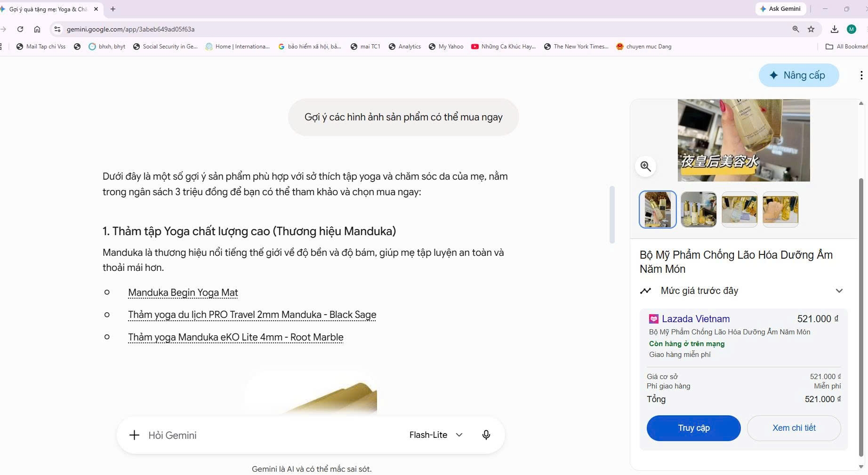Screen dimensions: 868x475
Task: Open the My Yahoo bookmark
Action: pyautogui.click(x=446, y=47)
